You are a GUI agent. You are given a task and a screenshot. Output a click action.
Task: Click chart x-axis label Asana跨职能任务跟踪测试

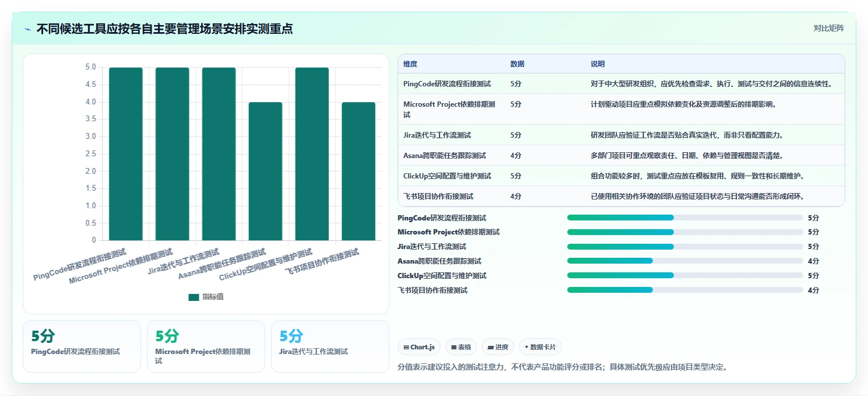(x=223, y=264)
